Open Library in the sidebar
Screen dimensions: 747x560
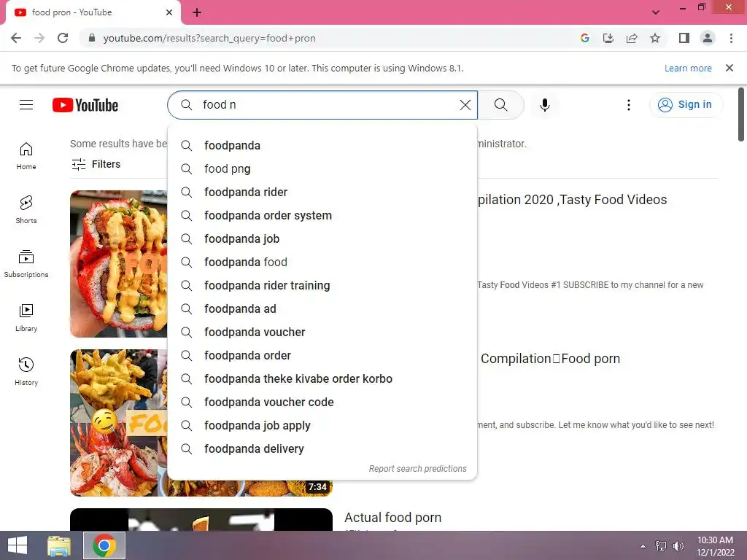coord(26,318)
